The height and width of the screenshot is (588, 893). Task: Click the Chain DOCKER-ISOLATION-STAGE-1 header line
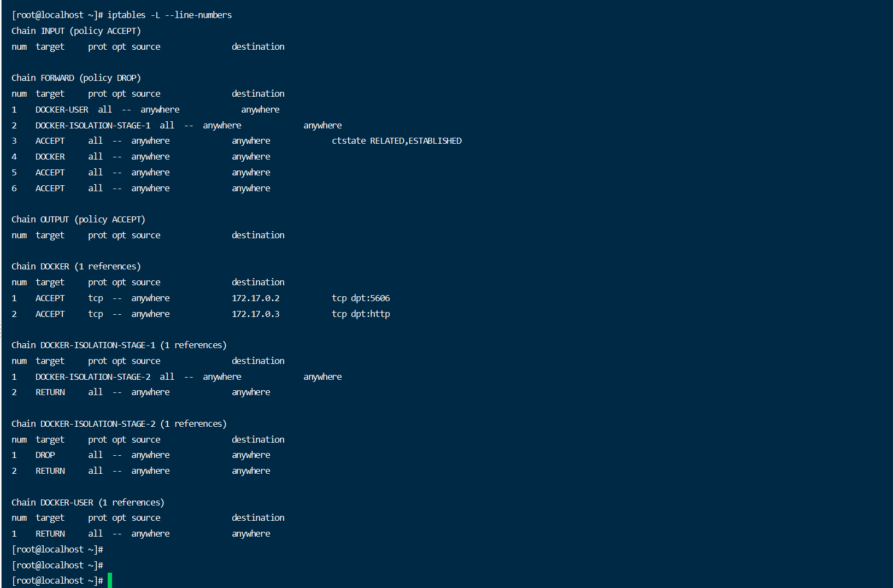[119, 345]
